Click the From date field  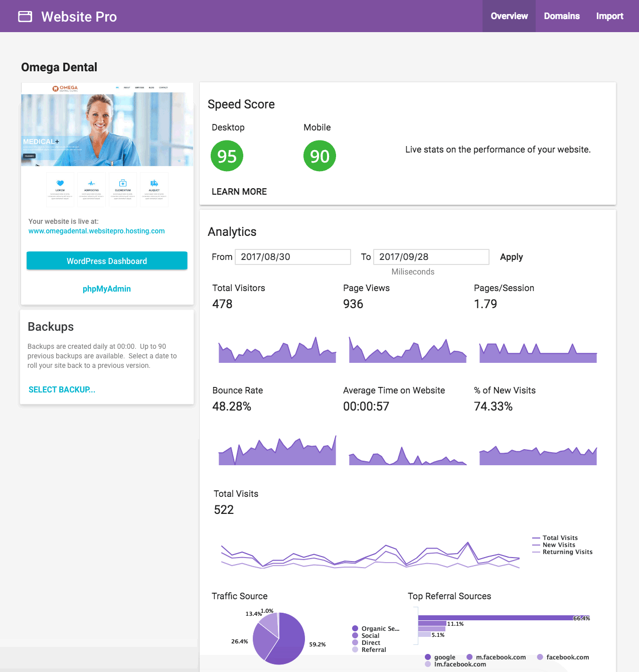293,257
